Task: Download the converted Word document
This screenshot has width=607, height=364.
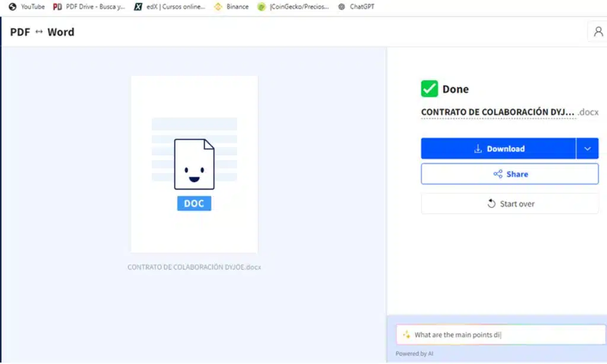Action: [x=499, y=149]
